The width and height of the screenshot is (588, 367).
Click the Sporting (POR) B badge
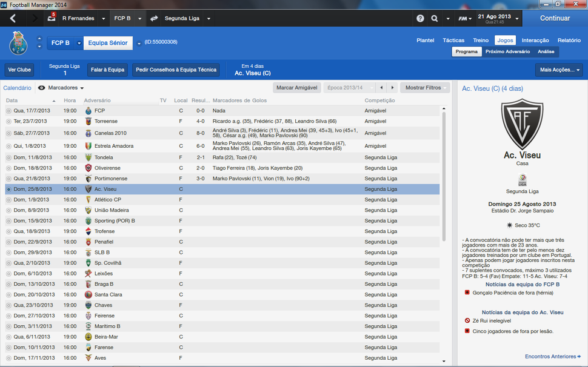click(x=88, y=221)
